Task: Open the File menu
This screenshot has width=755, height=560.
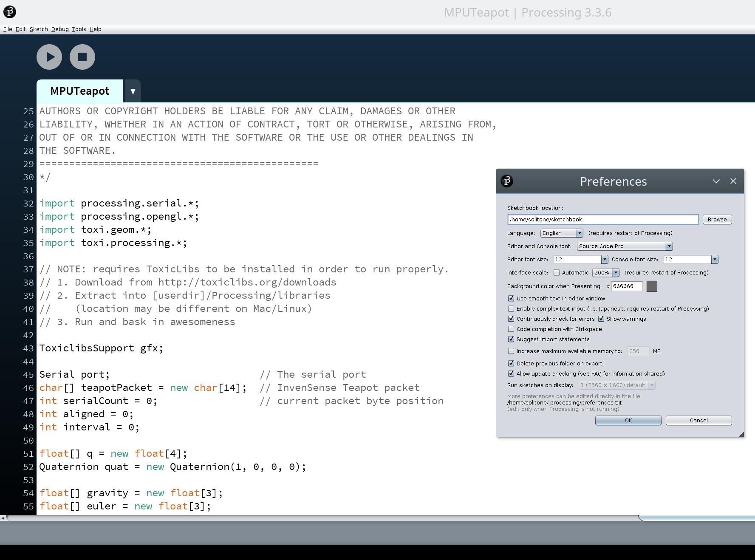Action: (x=8, y=29)
